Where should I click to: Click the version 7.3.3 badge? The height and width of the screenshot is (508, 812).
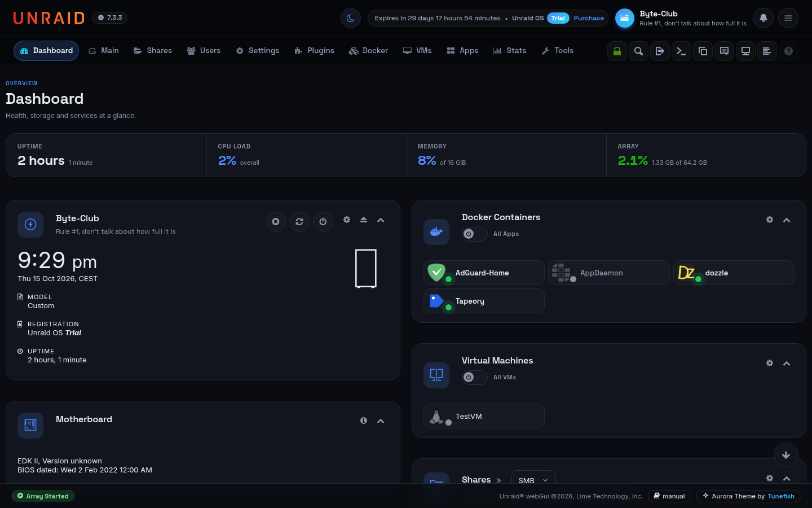pos(109,18)
